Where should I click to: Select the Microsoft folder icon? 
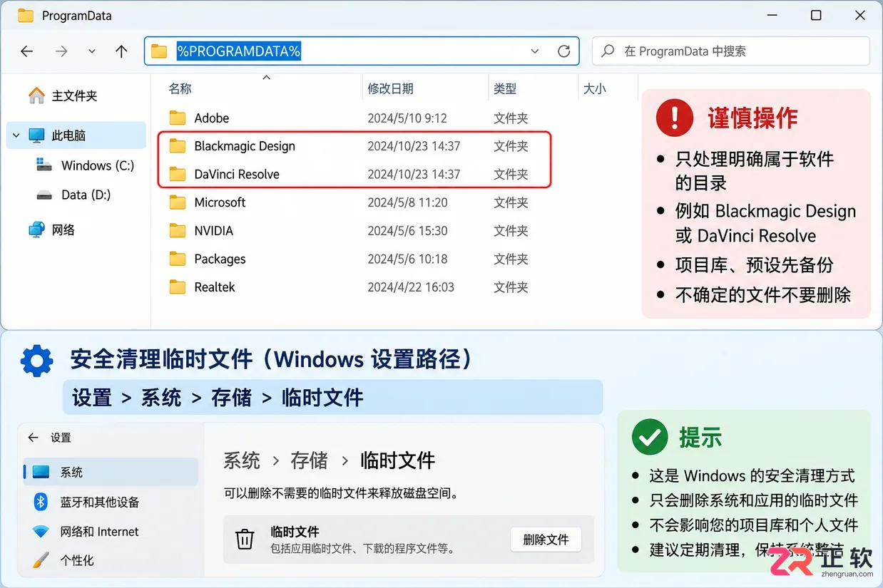tap(178, 202)
